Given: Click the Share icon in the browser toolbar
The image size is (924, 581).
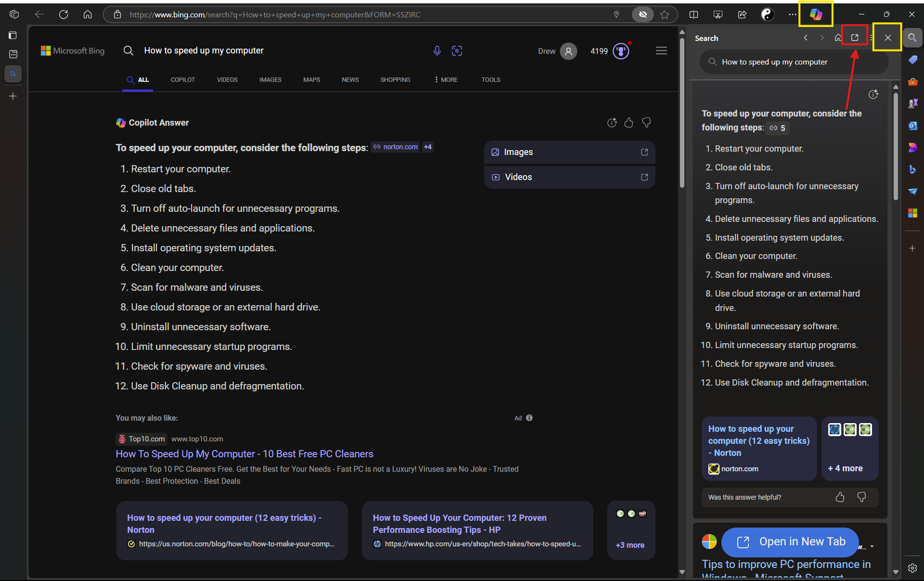Looking at the screenshot, I should 742,14.
